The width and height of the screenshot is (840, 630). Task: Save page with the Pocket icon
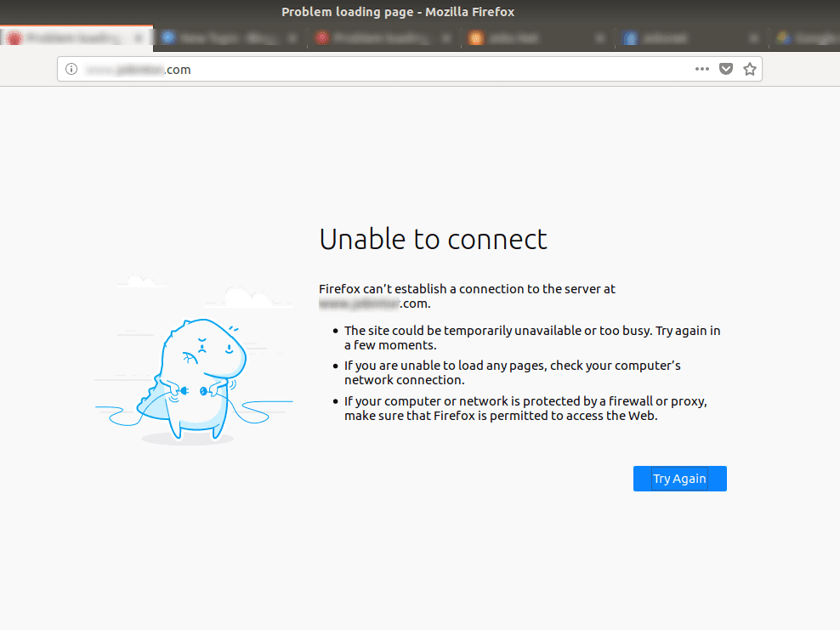point(726,69)
